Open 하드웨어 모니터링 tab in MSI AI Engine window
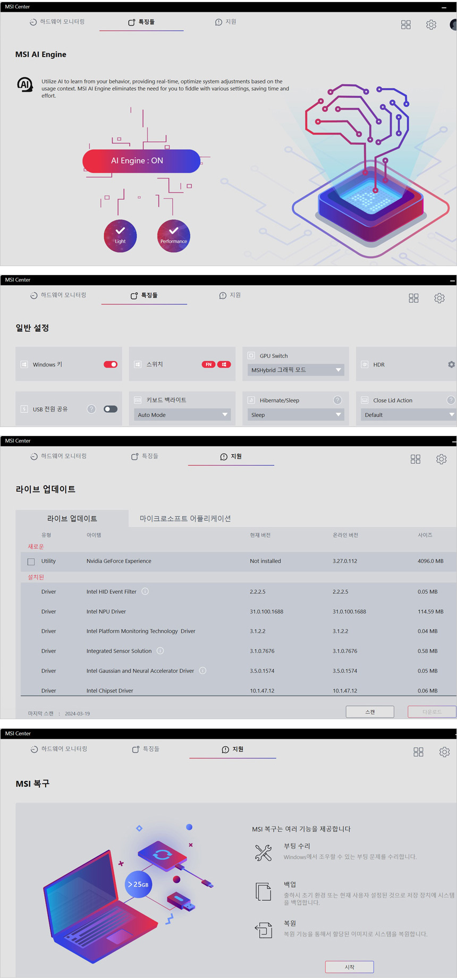The height and width of the screenshot is (980, 457). click(x=57, y=22)
